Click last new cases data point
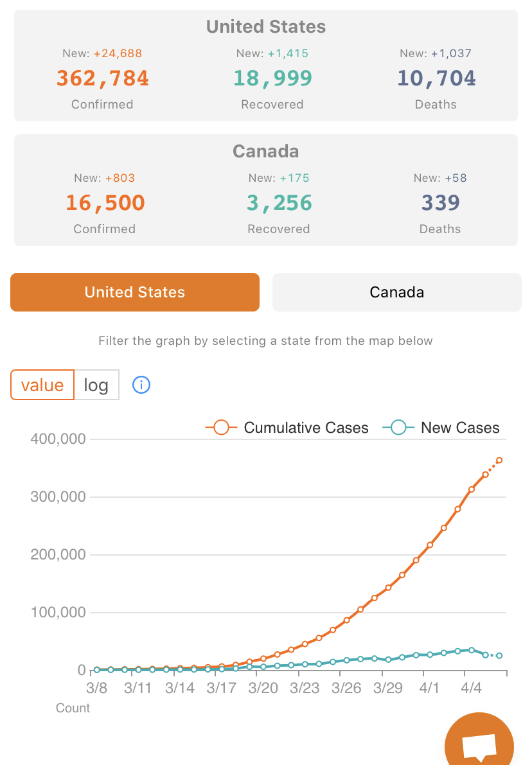This screenshot has height=765, width=532. (499, 656)
